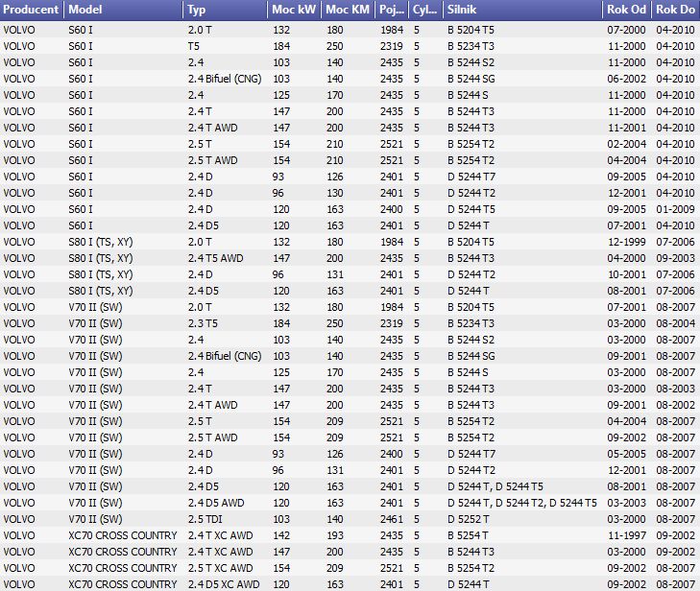Select the date 03-2003 in Rok Od column
Viewport: 700px width, 591px height.
click(x=626, y=503)
